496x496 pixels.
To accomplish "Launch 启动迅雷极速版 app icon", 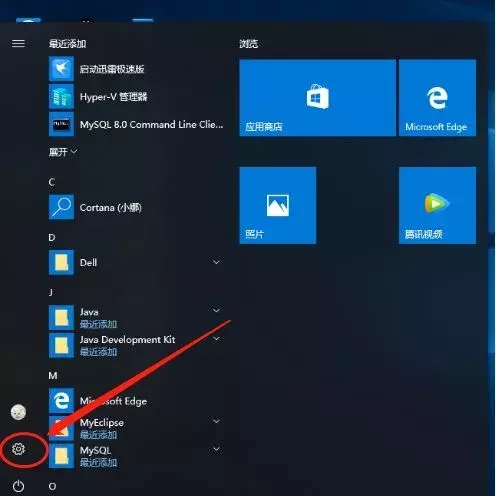I will [x=61, y=69].
